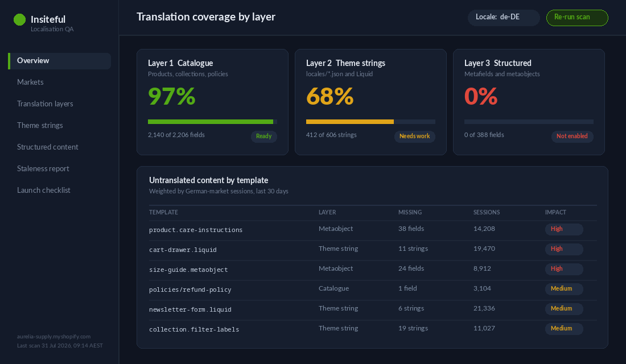Click the 19 strings missing value
Screen dimensions: 626x364
[413, 329]
